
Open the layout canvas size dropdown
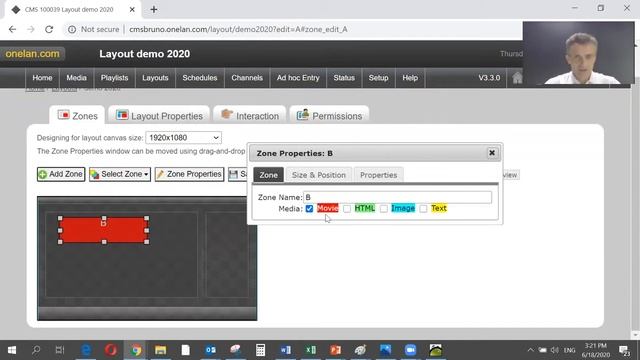(x=184, y=138)
